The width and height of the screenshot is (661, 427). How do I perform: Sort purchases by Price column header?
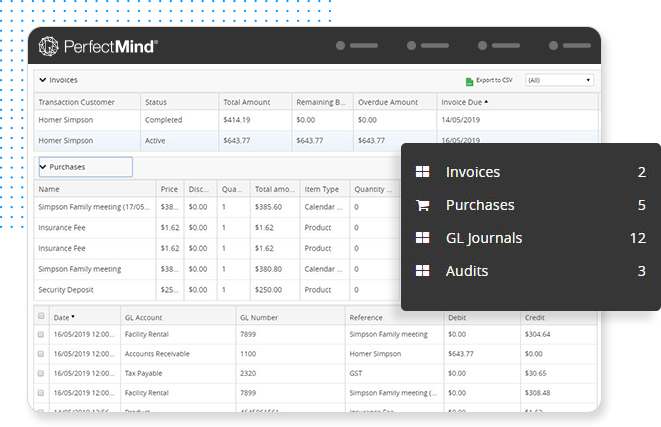point(169,189)
